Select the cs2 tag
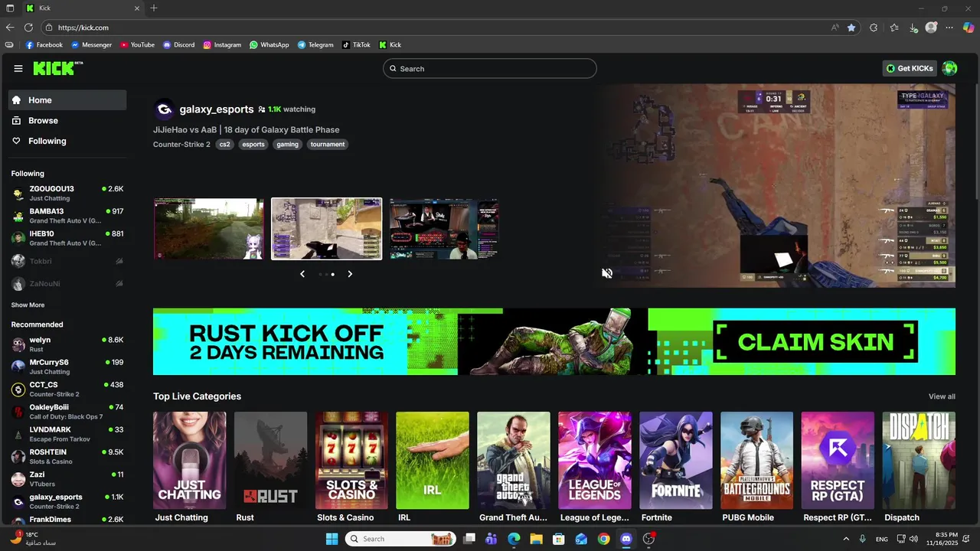Image resolution: width=980 pixels, height=551 pixels. [224, 144]
